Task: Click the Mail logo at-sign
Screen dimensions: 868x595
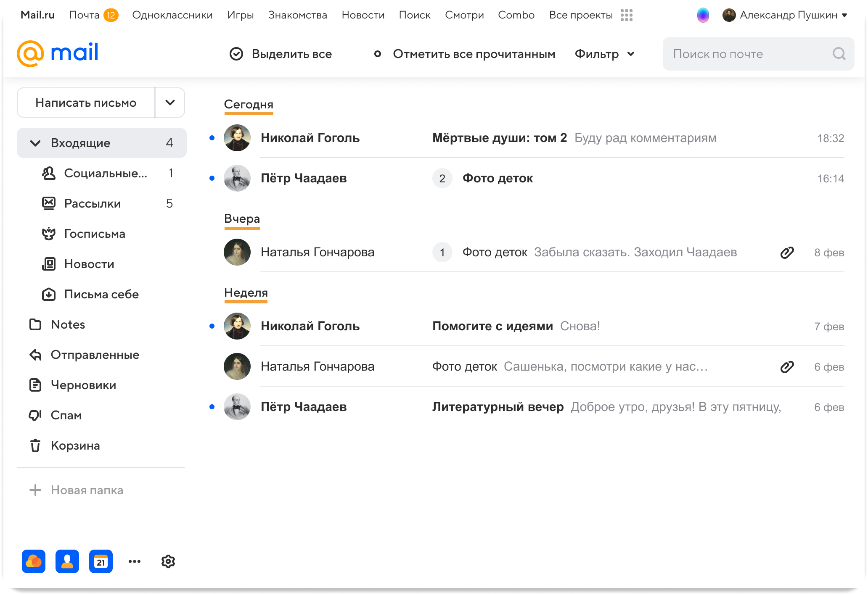Action: point(30,54)
